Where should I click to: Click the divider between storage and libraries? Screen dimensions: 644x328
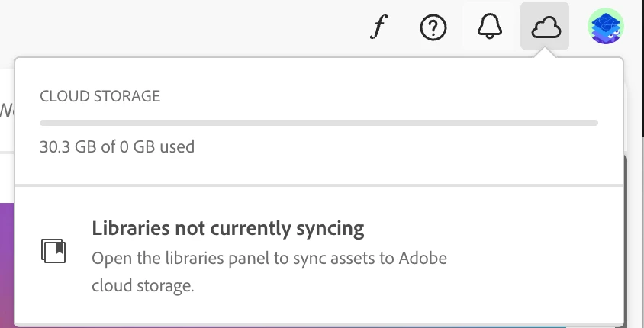319,185
